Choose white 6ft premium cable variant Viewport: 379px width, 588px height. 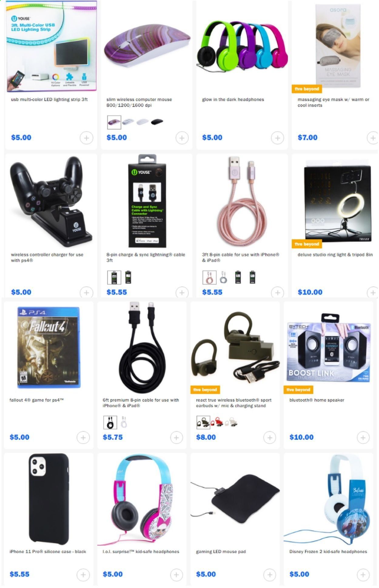coord(124,422)
